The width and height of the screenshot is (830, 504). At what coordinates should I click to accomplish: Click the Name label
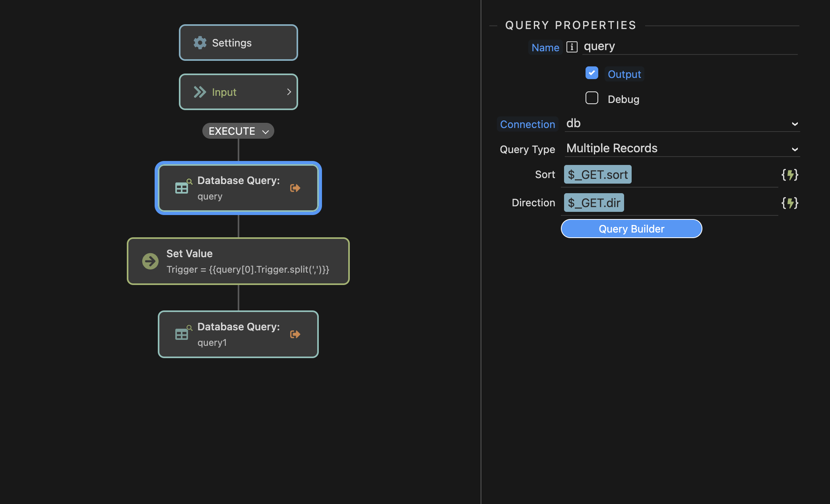[x=545, y=47]
